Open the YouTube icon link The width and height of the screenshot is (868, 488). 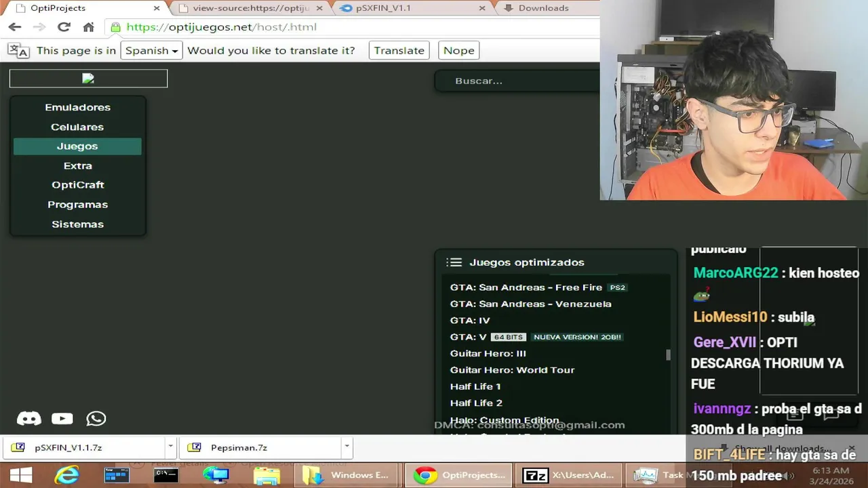pos(62,419)
